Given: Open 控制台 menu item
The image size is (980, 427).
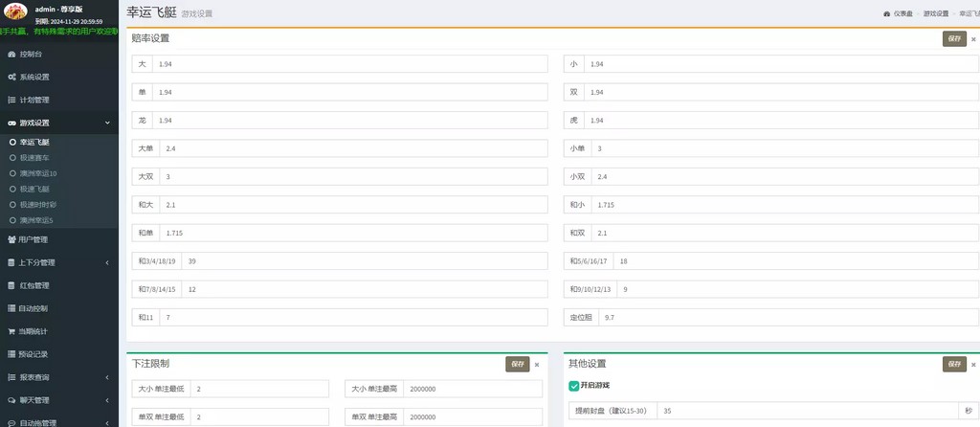Looking at the screenshot, I should click(59, 55).
